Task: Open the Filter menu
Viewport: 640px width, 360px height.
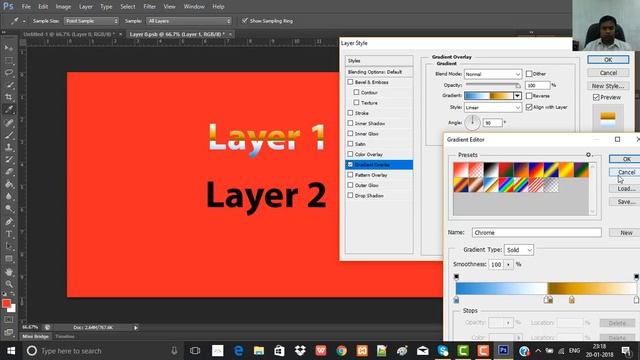Action: pyautogui.click(x=149, y=7)
